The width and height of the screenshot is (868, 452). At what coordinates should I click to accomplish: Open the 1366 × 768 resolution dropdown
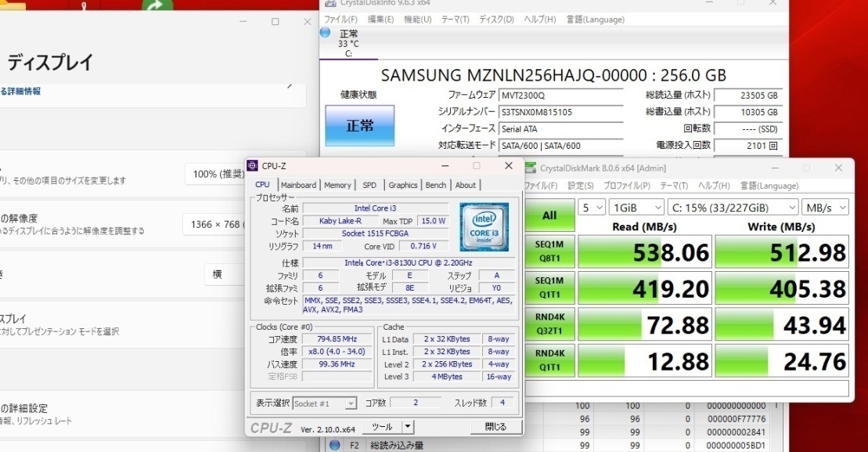(214, 224)
